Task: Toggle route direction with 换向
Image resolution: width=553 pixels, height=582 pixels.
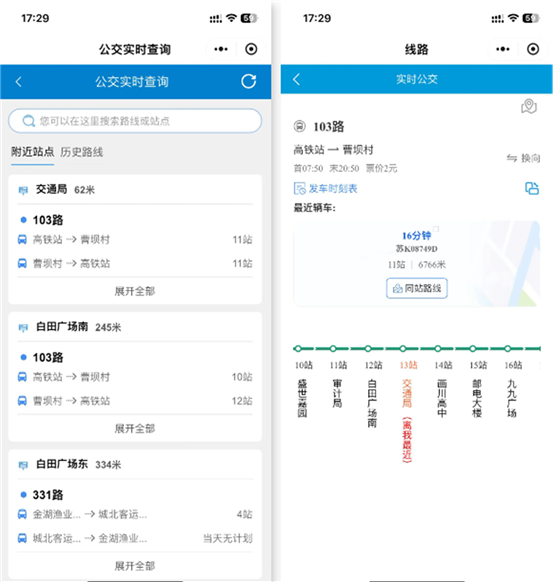Action: coord(523,158)
